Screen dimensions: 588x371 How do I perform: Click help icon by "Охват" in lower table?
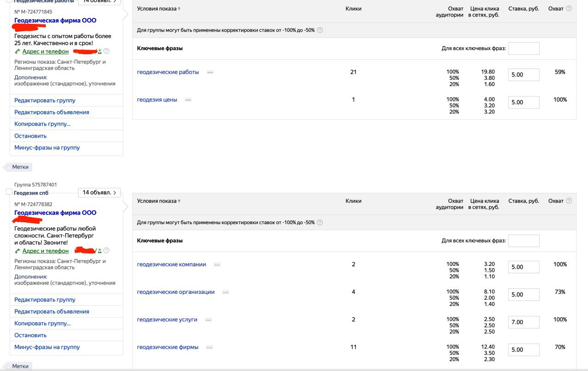(569, 201)
